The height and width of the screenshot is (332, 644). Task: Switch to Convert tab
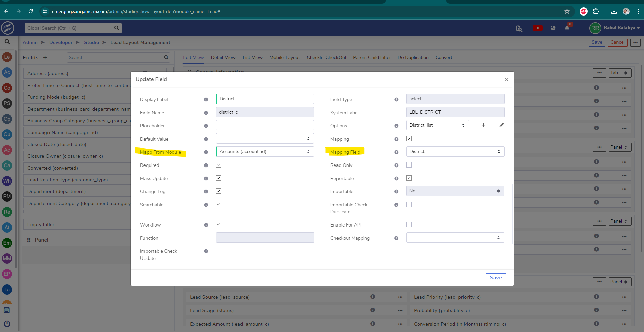444,58
